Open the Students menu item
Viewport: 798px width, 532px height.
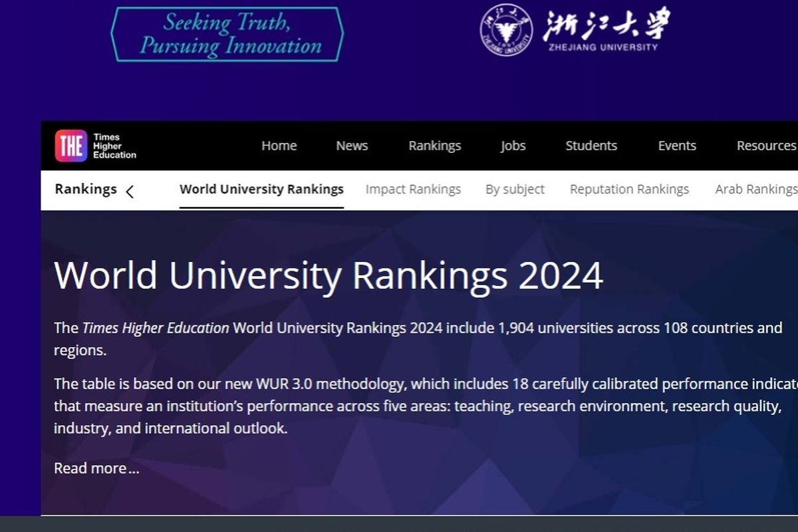tap(591, 146)
